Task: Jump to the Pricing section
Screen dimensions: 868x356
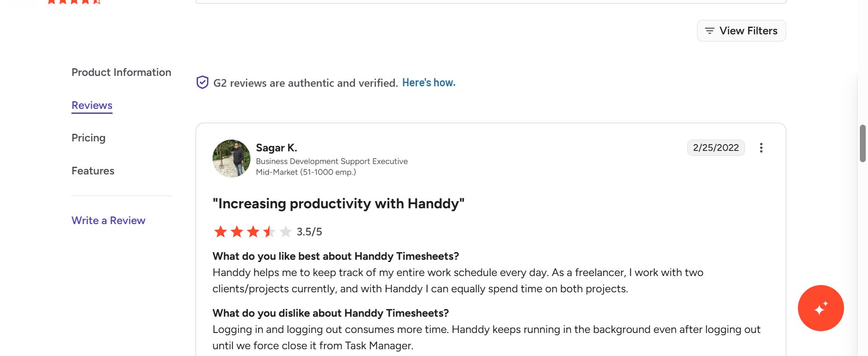Action: 89,138
